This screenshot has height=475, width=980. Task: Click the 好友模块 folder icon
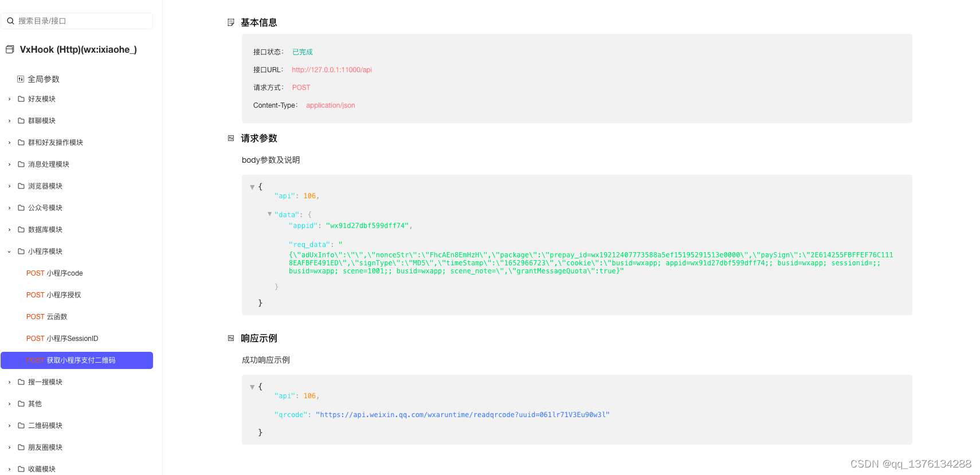point(21,99)
